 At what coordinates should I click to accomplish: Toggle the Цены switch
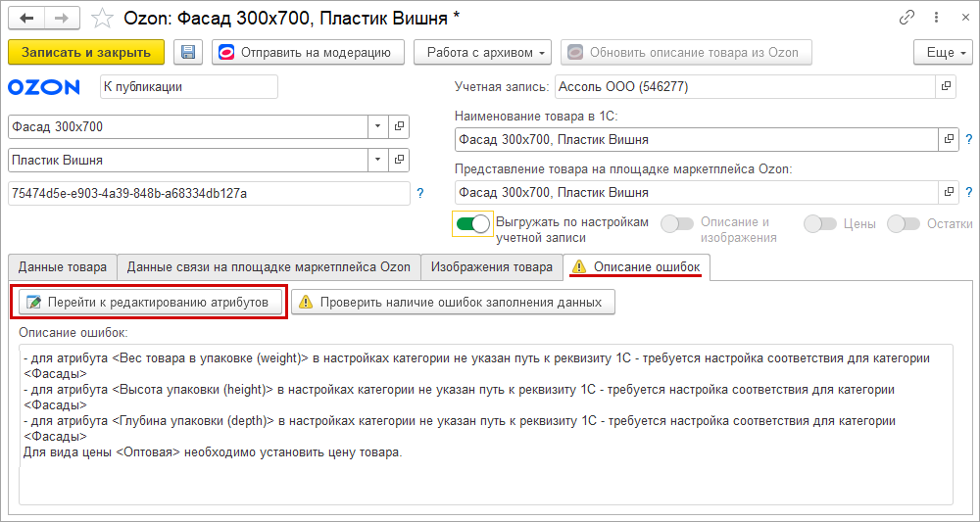coord(820,223)
